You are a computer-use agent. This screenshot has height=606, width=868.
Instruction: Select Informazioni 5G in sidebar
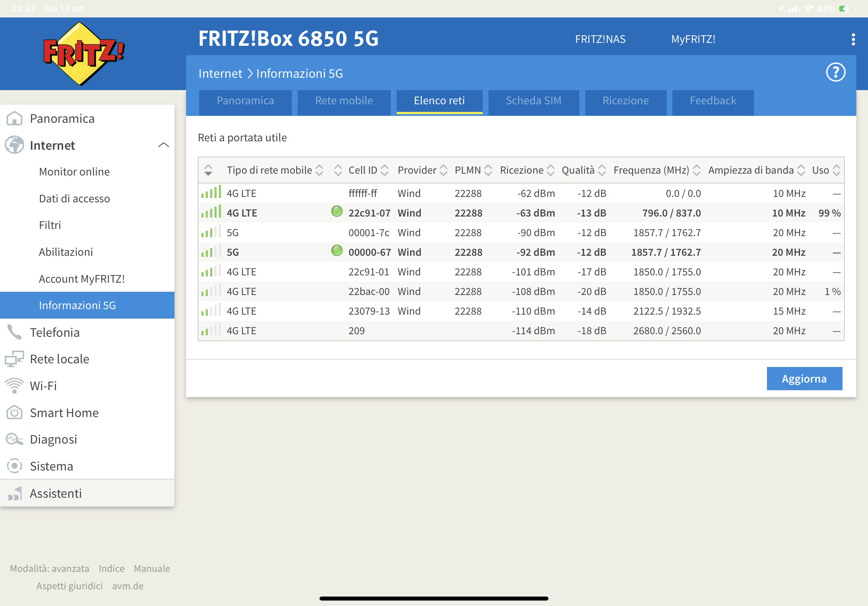tap(87, 305)
